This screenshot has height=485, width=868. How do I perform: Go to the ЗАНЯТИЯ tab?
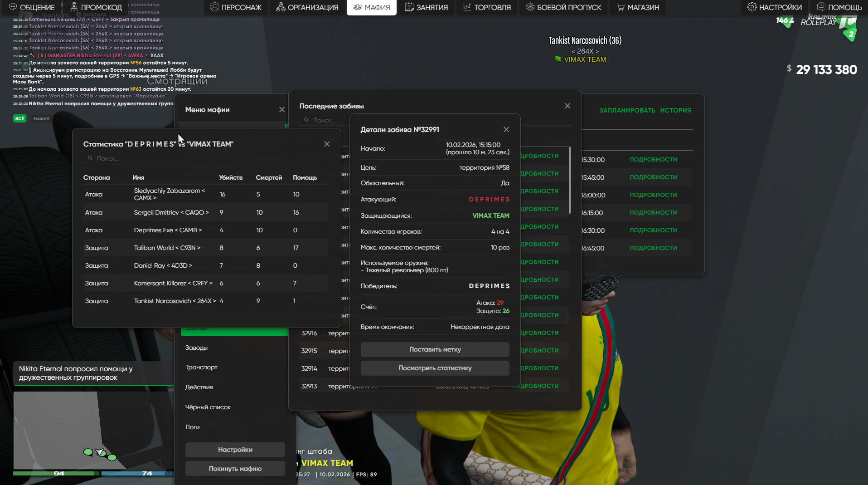[x=426, y=7]
